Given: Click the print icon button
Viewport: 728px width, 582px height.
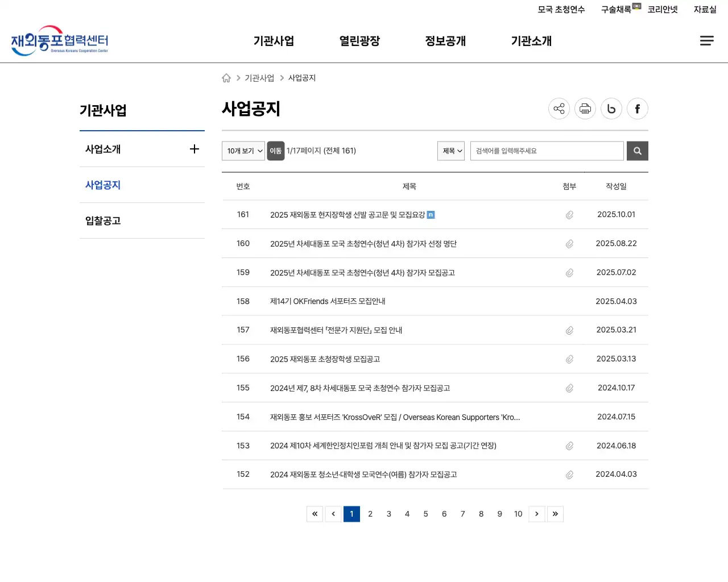Looking at the screenshot, I should (585, 109).
